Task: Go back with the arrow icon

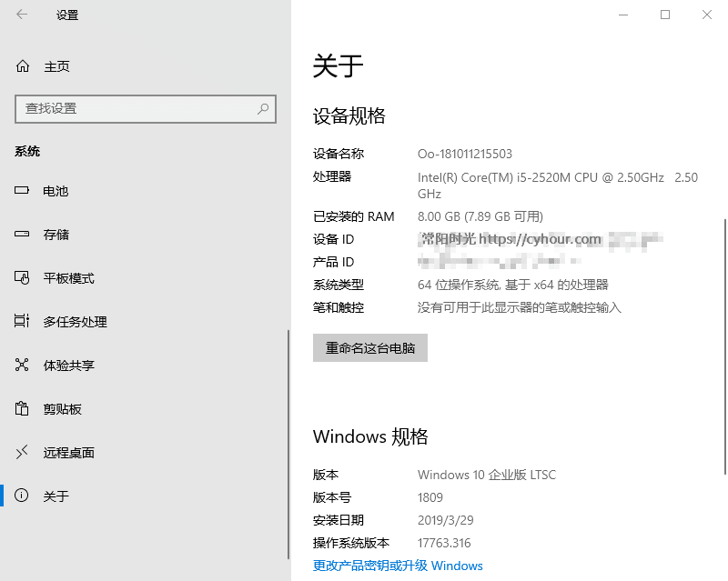Action: click(22, 15)
